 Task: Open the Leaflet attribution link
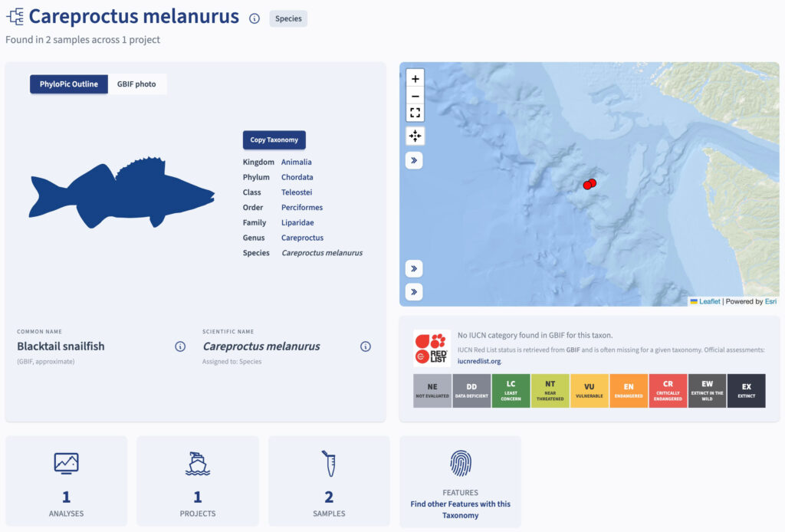pyautogui.click(x=709, y=301)
